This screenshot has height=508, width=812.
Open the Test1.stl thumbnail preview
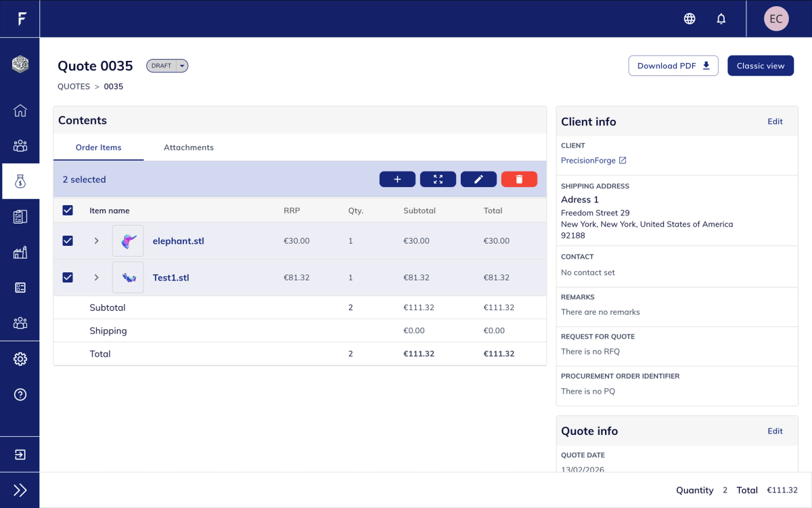point(128,277)
